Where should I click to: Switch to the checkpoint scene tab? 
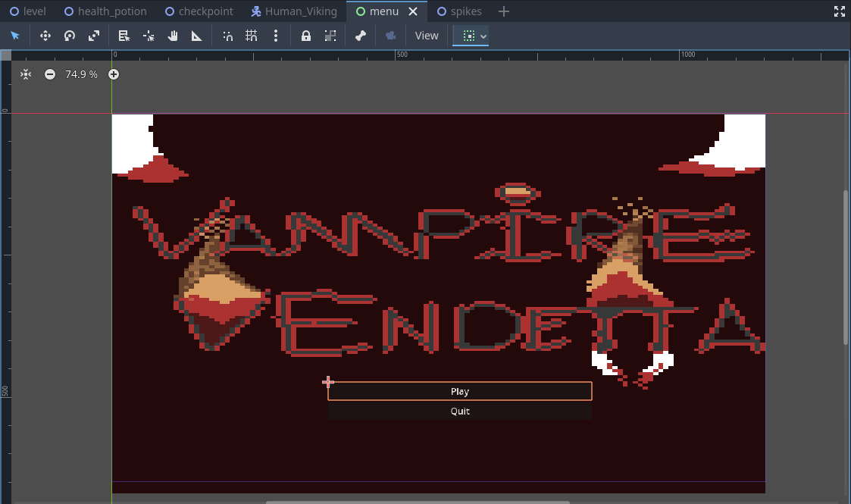[199, 11]
